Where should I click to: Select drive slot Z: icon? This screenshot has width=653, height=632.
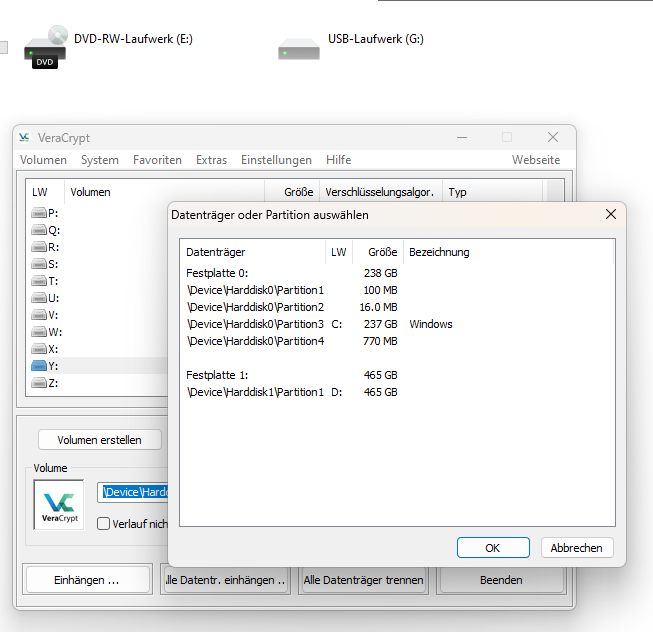[x=39, y=383]
